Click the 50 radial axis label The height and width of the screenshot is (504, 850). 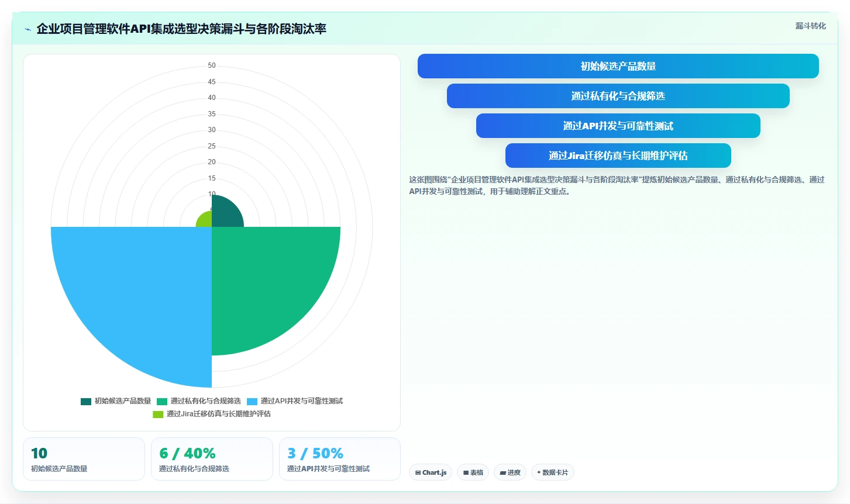tap(212, 65)
